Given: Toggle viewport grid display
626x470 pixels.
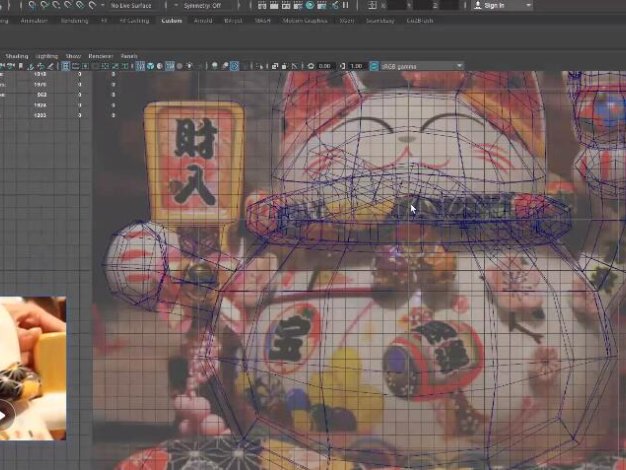Looking at the screenshot, I should click(x=65, y=66).
